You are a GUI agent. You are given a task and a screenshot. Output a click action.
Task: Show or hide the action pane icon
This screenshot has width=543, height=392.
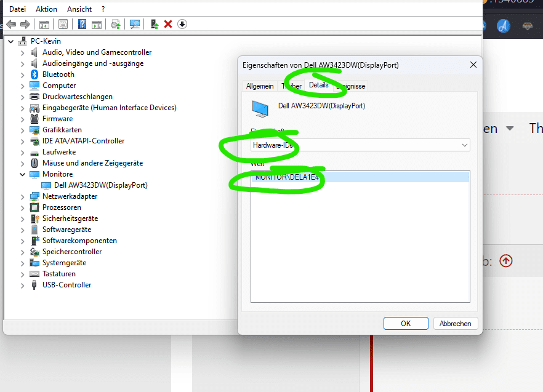[97, 24]
